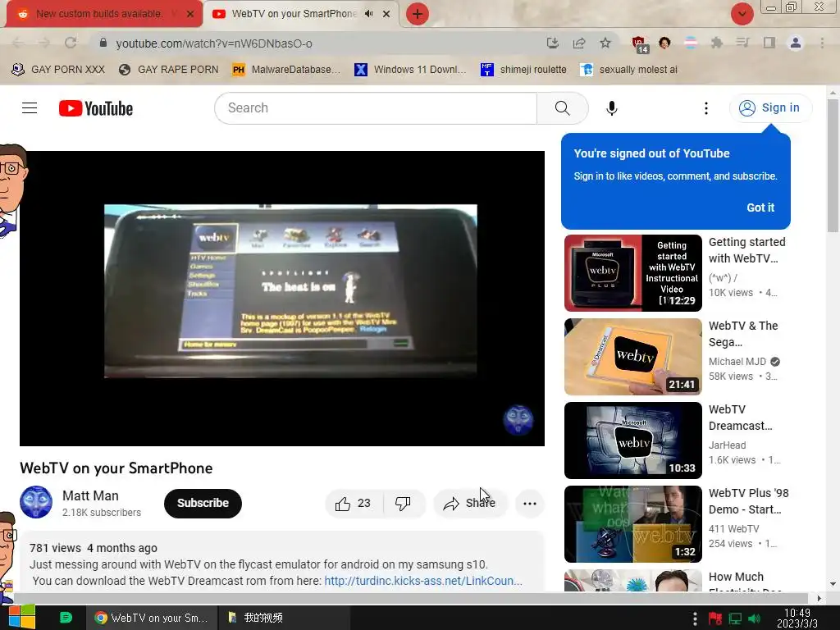Open the Chrome profile avatar icon
This screenshot has width=840, height=630.
pos(796,43)
